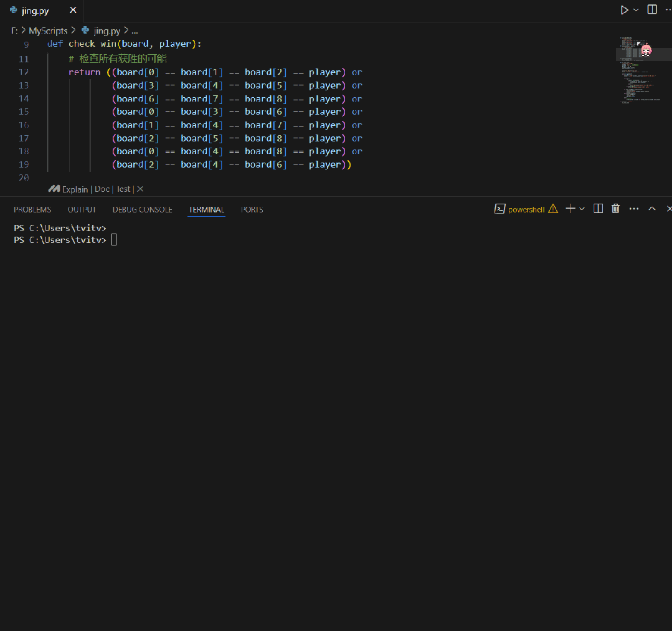Click MyScripts folder in breadcrumb
The image size is (672, 631).
click(x=48, y=31)
